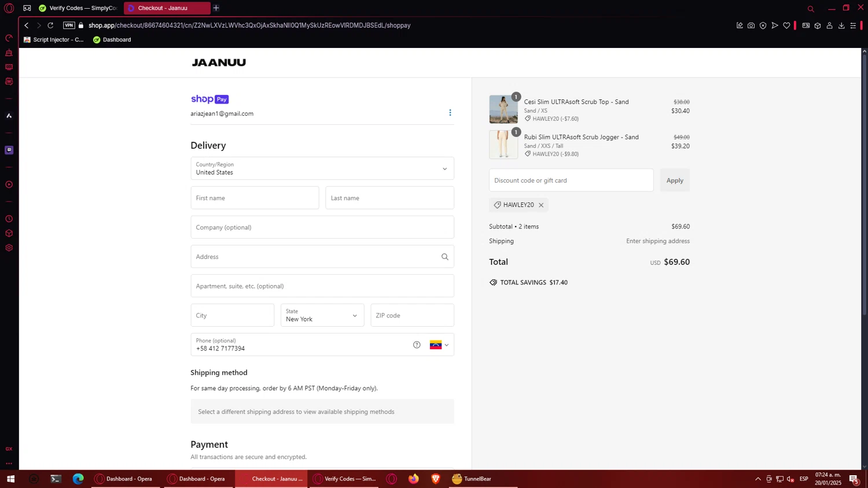The width and height of the screenshot is (868, 488).
Task: Open the phone country flag selector
Action: click(x=439, y=345)
